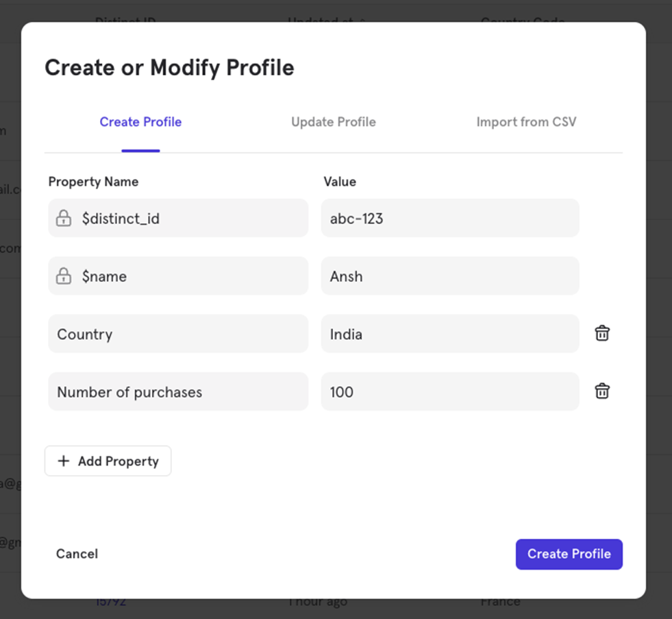Remove the Number of purchases row via trash icon

[601, 391]
